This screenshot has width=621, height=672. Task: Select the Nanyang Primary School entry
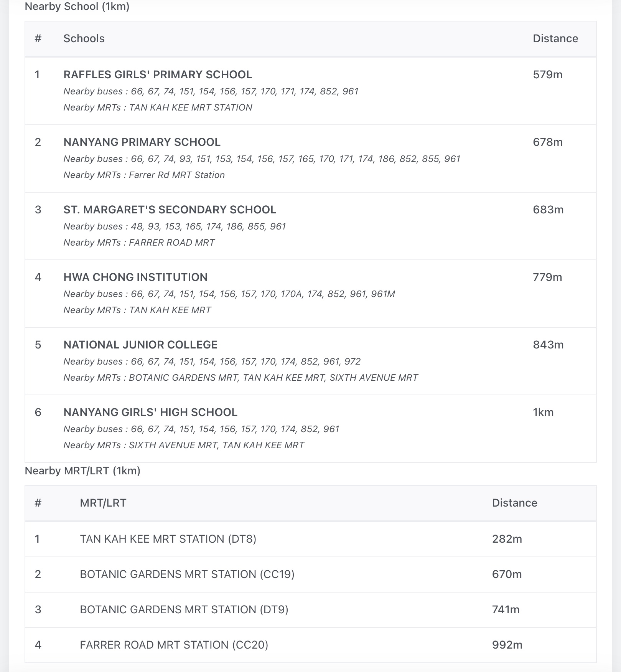(x=142, y=142)
